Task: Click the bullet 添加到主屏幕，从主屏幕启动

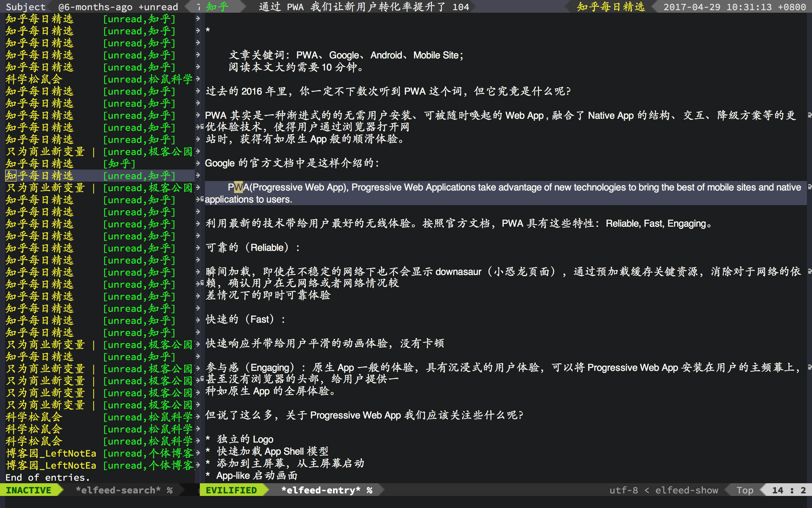Action: [290, 463]
